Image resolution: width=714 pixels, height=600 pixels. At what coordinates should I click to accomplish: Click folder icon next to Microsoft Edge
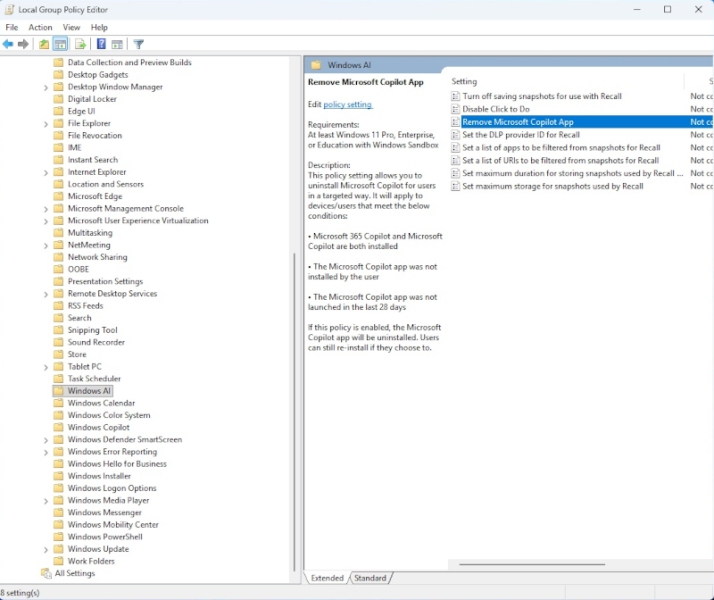[58, 196]
